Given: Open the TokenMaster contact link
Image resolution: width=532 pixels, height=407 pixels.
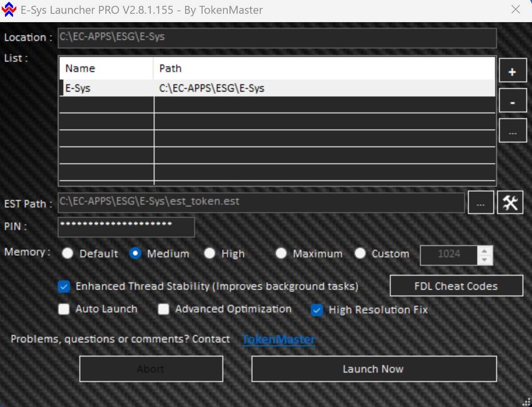Looking at the screenshot, I should click(x=279, y=339).
